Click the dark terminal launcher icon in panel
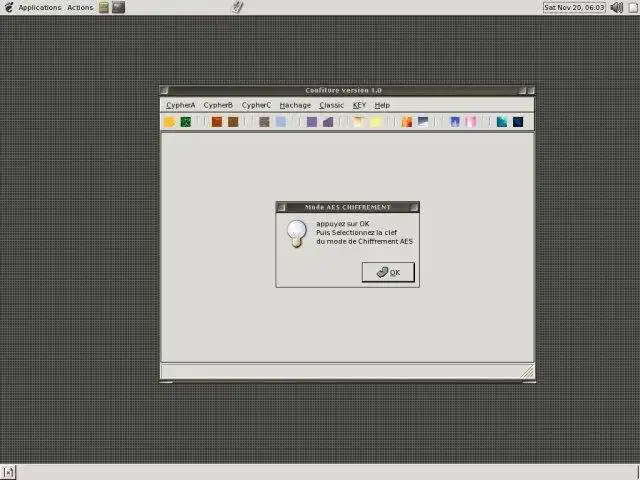 118,7
